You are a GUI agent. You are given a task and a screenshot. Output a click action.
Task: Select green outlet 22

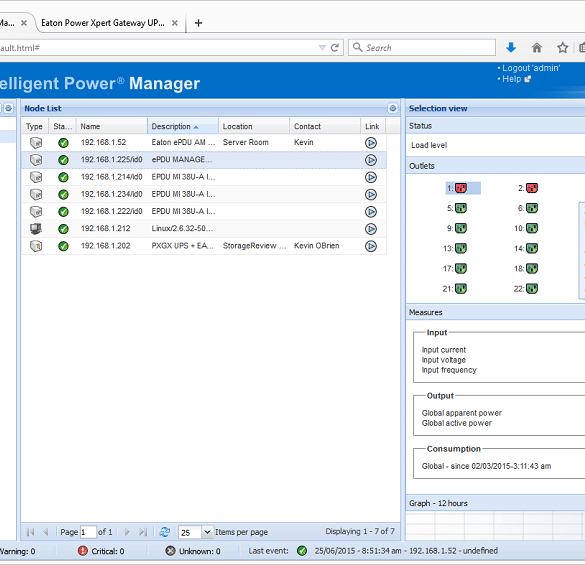[532, 288]
